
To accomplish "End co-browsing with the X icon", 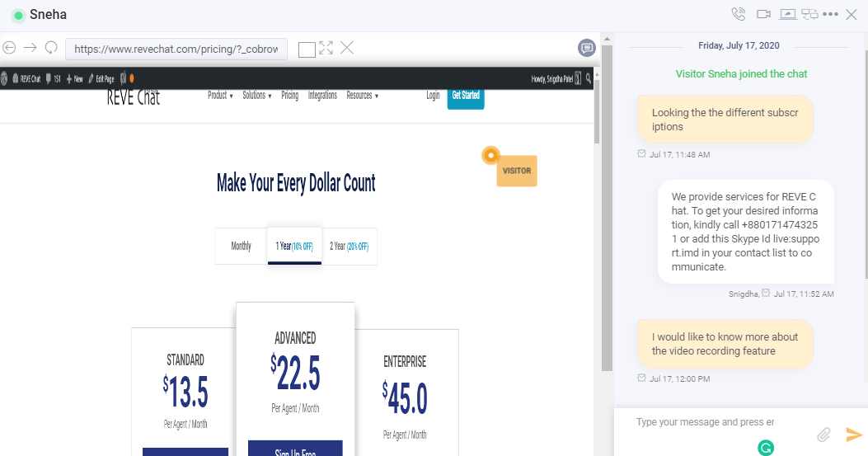I will (347, 48).
